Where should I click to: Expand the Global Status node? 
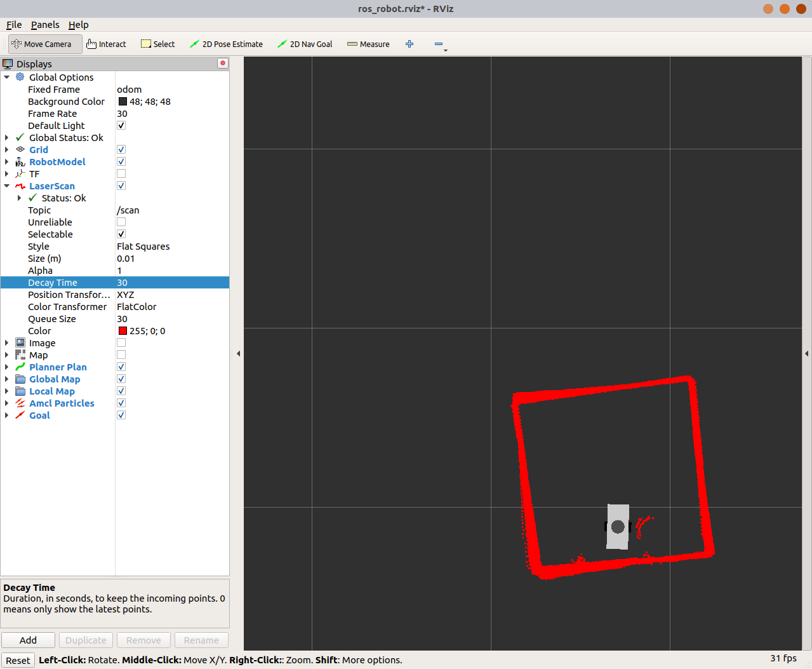point(7,137)
